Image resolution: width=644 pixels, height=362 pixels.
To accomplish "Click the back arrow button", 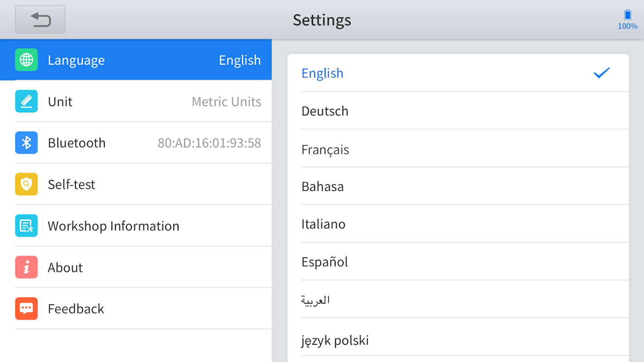I will [40, 19].
